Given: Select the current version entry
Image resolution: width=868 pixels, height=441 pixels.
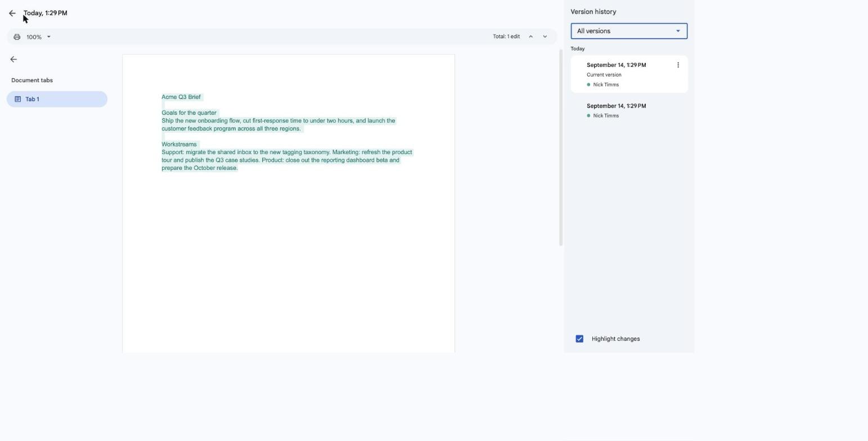Looking at the screenshot, I should tap(629, 74).
